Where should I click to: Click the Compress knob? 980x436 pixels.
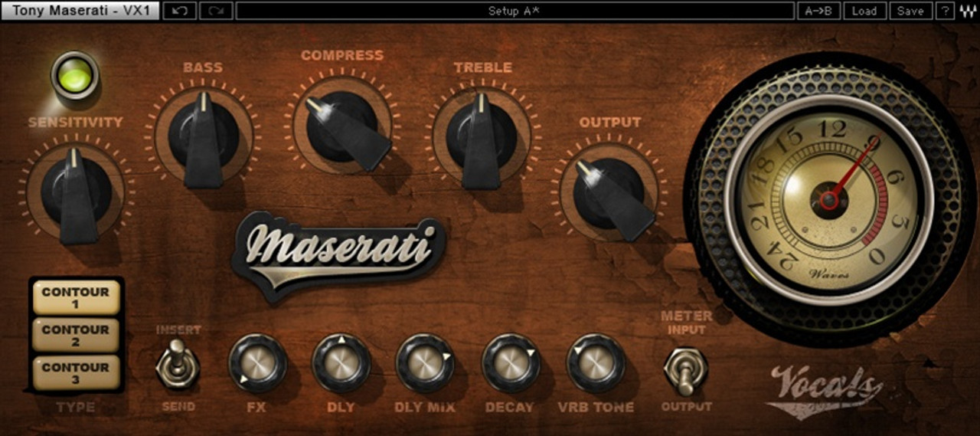[x=341, y=126]
